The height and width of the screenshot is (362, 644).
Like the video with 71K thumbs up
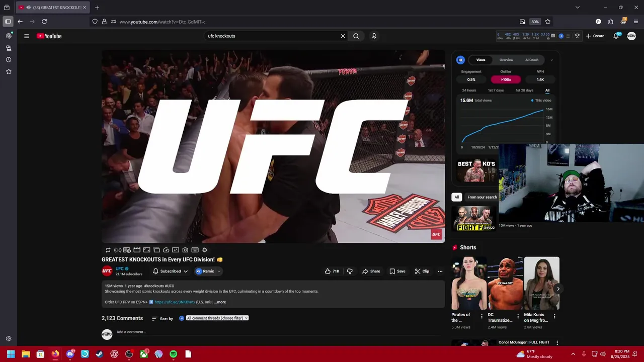[x=332, y=271]
